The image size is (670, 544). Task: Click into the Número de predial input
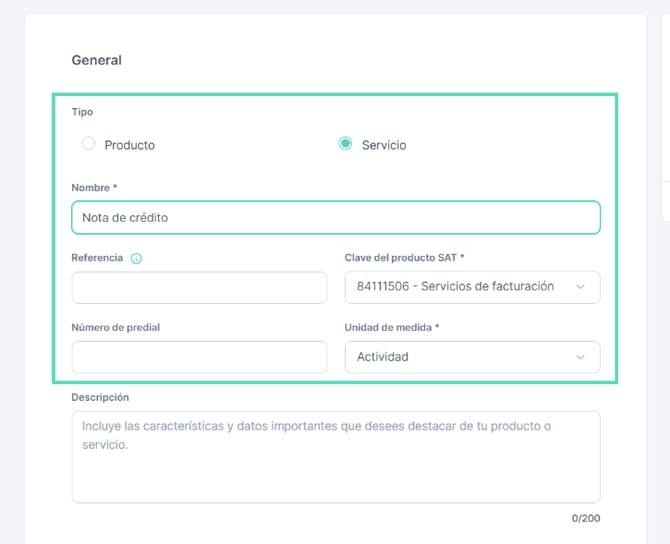[x=199, y=357]
